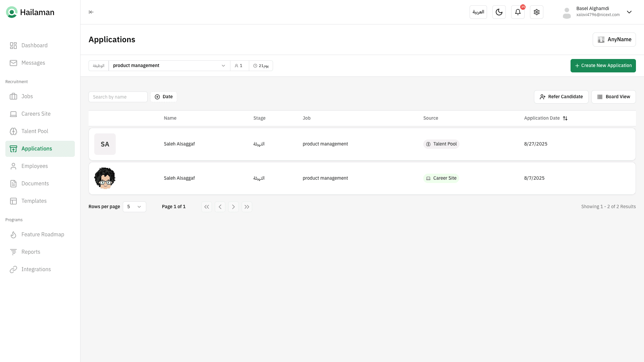
Task: Switch language to Arabic
Action: point(478,12)
